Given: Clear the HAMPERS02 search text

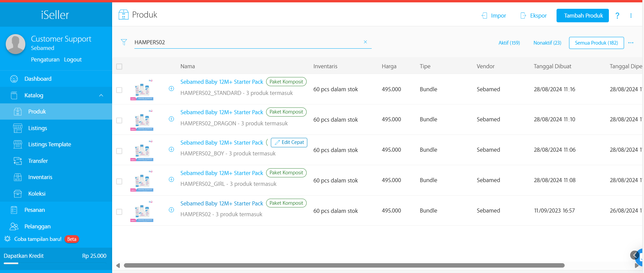Looking at the screenshot, I should click(365, 42).
